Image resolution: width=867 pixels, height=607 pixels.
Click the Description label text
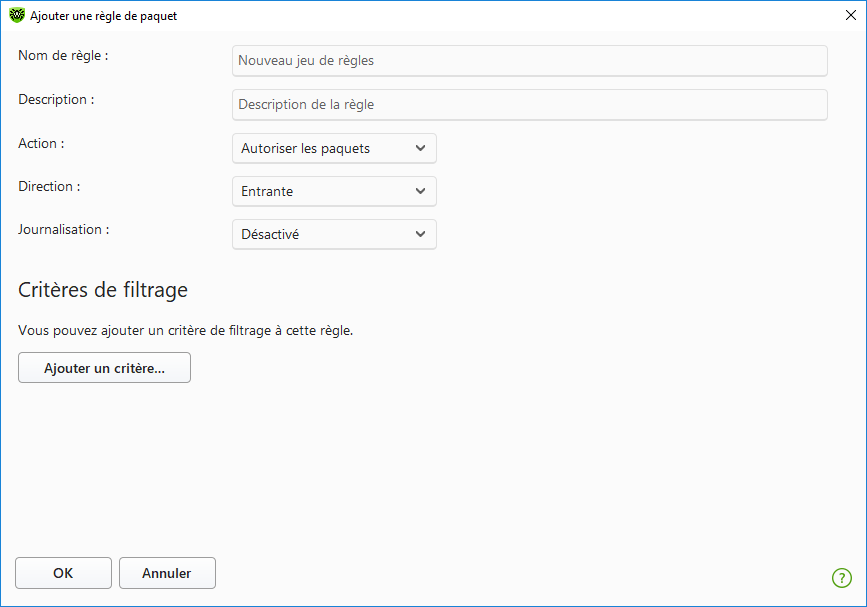(x=56, y=100)
